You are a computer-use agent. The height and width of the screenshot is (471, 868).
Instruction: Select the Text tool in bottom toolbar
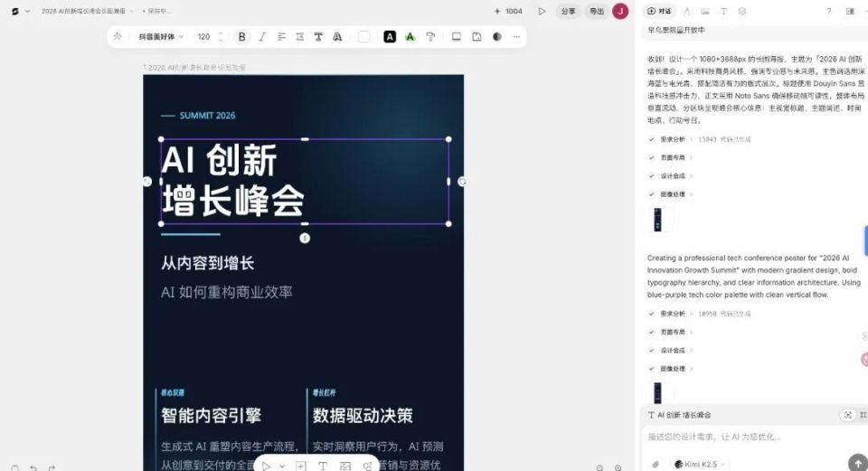pyautogui.click(x=323, y=466)
